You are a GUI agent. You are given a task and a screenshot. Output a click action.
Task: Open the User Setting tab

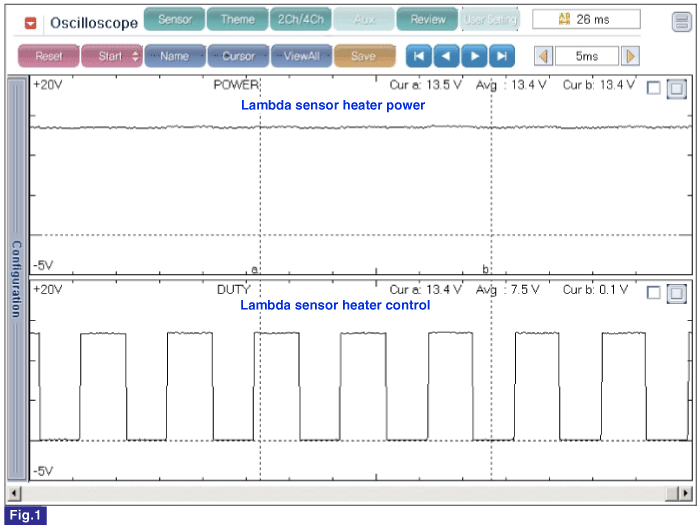pos(490,20)
